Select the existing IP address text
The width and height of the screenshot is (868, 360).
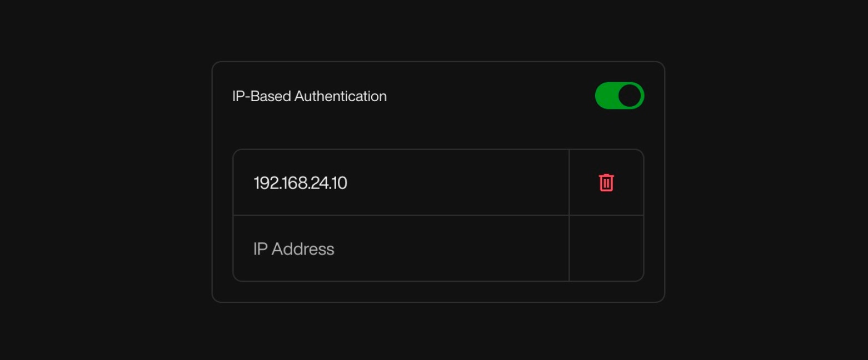coord(301,182)
